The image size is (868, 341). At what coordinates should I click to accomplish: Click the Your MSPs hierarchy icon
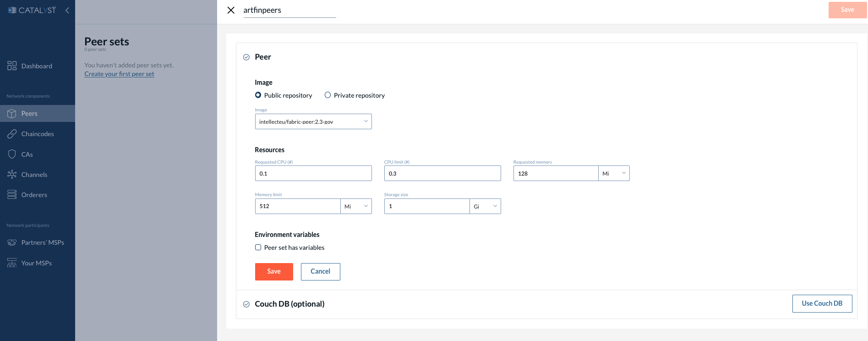coord(12,263)
